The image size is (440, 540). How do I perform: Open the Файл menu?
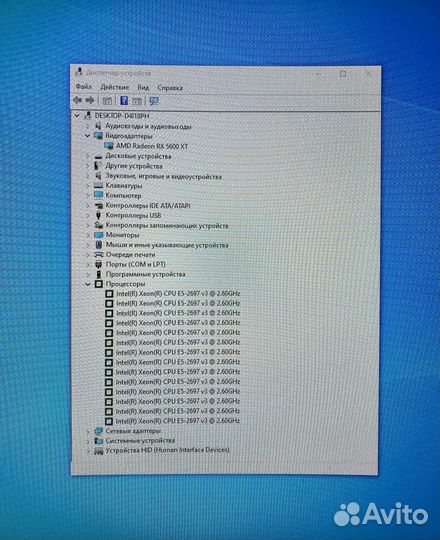[84, 87]
